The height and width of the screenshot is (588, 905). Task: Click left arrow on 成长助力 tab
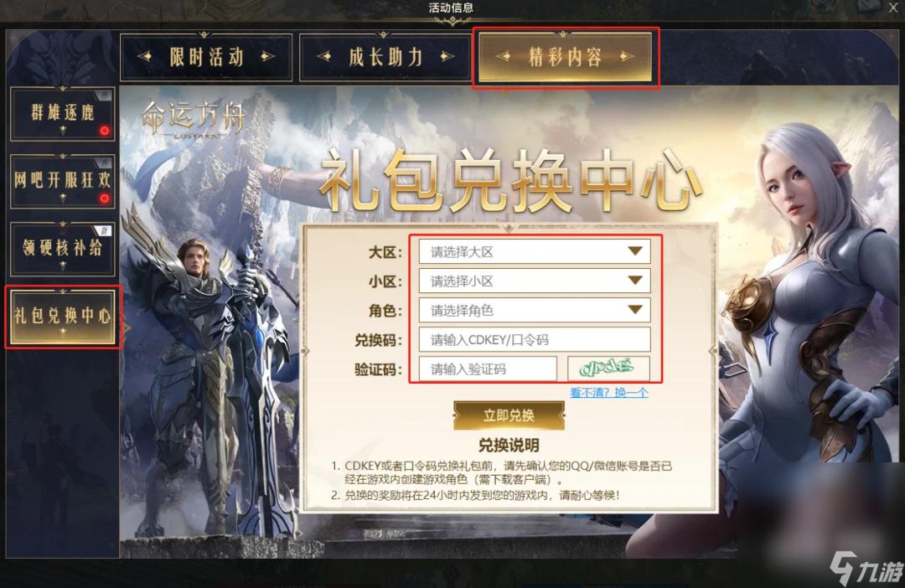323,57
